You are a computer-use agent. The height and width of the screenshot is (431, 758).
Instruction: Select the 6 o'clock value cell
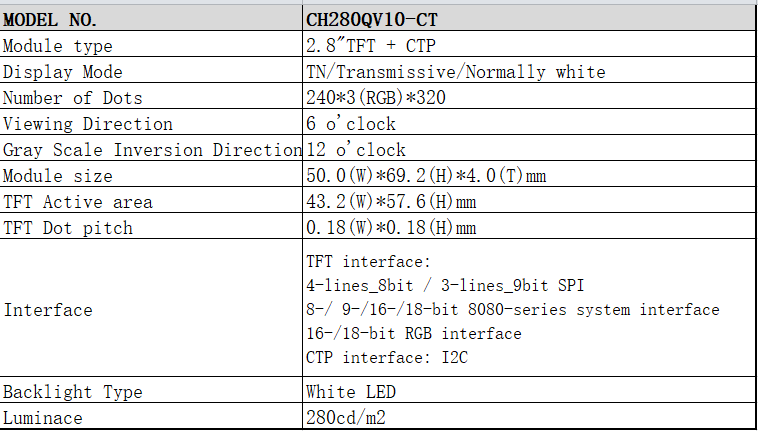(x=352, y=124)
